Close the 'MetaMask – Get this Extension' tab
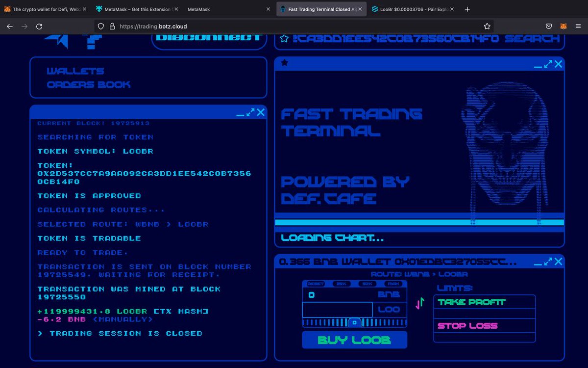Image resolution: width=588 pixels, height=368 pixels. click(175, 9)
